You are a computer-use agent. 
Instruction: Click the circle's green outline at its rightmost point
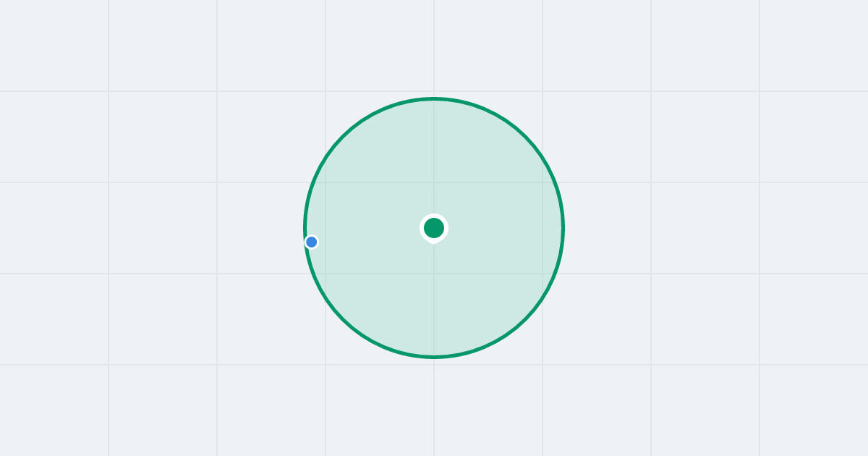pyautogui.click(x=563, y=228)
